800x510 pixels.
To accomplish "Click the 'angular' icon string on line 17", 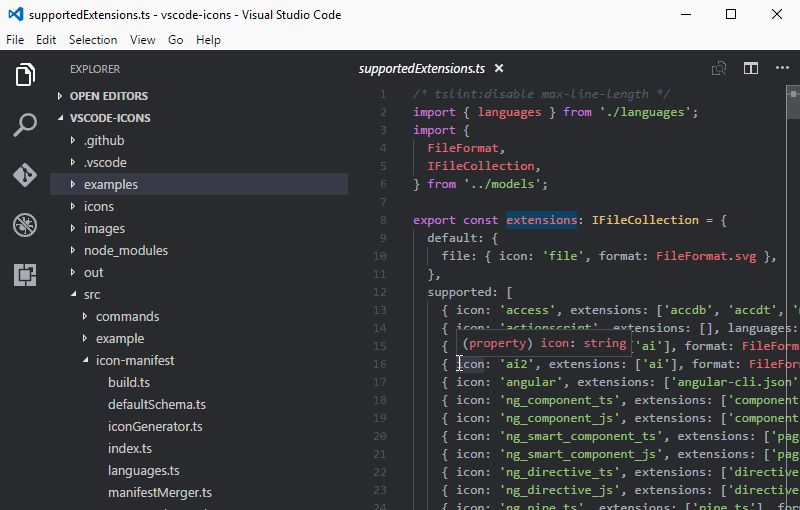I will tap(531, 382).
